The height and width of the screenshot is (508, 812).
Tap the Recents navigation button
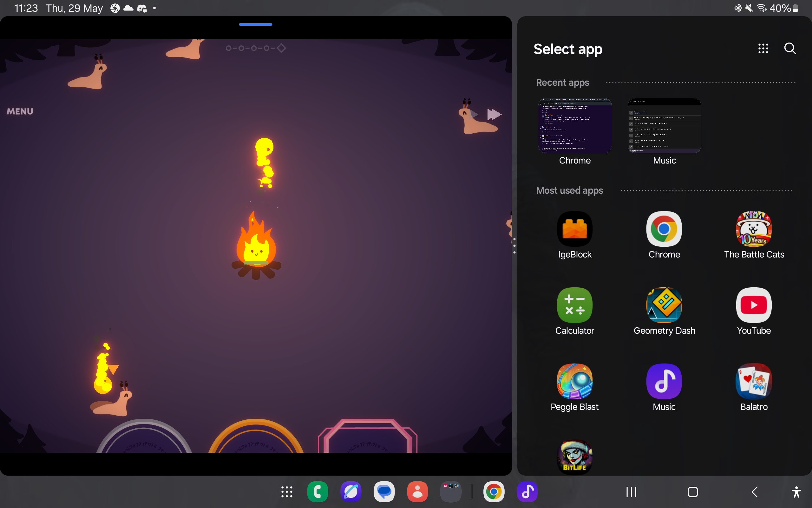(x=631, y=492)
